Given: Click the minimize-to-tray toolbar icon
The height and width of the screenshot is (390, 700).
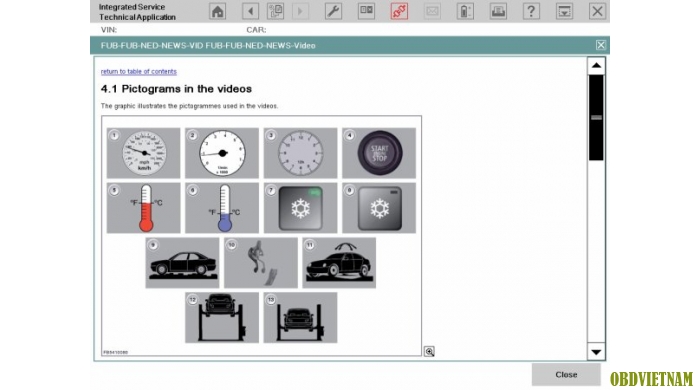Looking at the screenshot, I should (x=564, y=11).
